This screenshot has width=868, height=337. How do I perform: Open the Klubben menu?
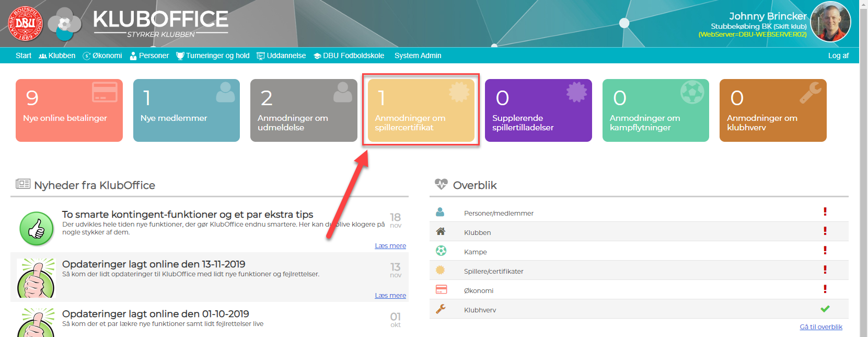(57, 55)
